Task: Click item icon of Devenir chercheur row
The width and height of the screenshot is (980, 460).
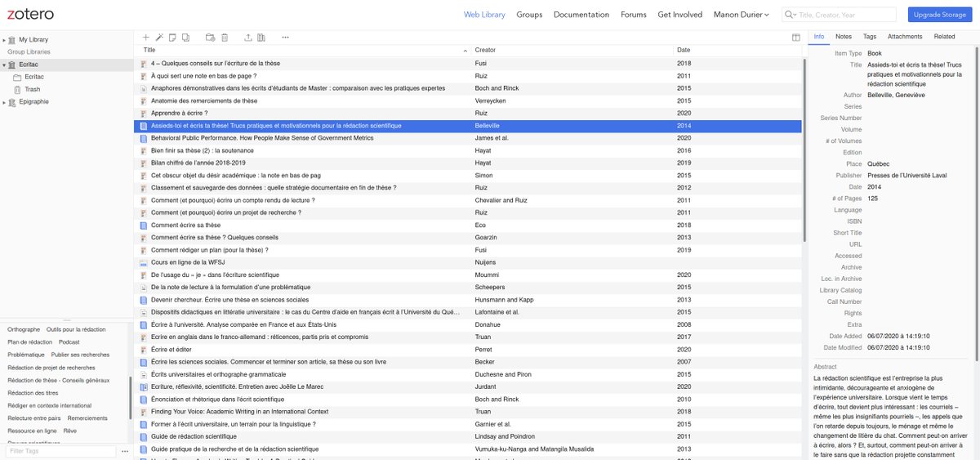Action: (144, 300)
